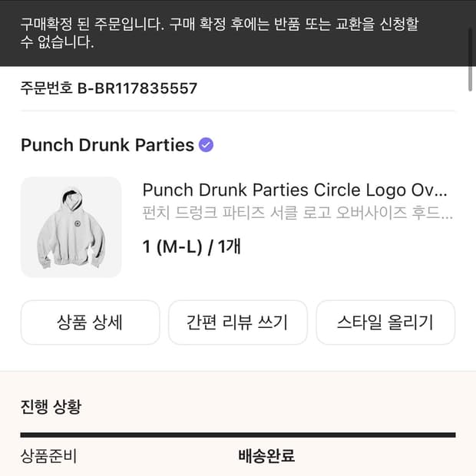The width and height of the screenshot is (476, 476).
Task: Click the 주문번호 label
Action: pyautogui.click(x=47, y=88)
